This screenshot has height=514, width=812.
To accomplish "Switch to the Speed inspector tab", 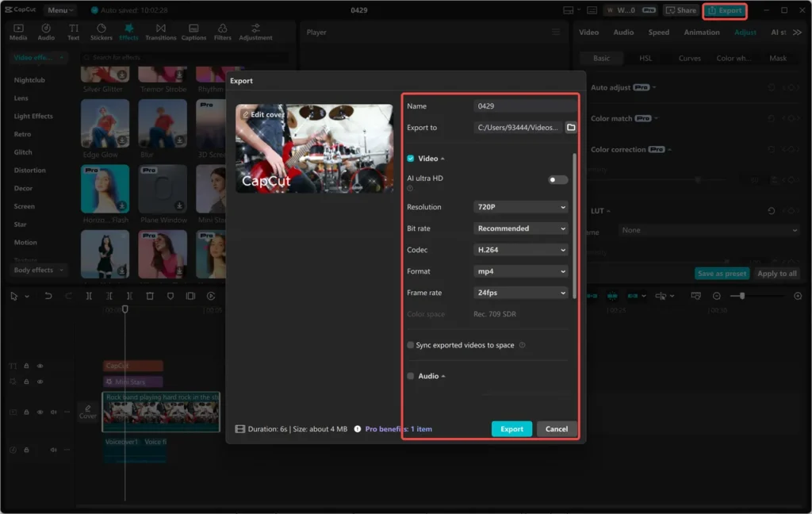I will click(659, 32).
